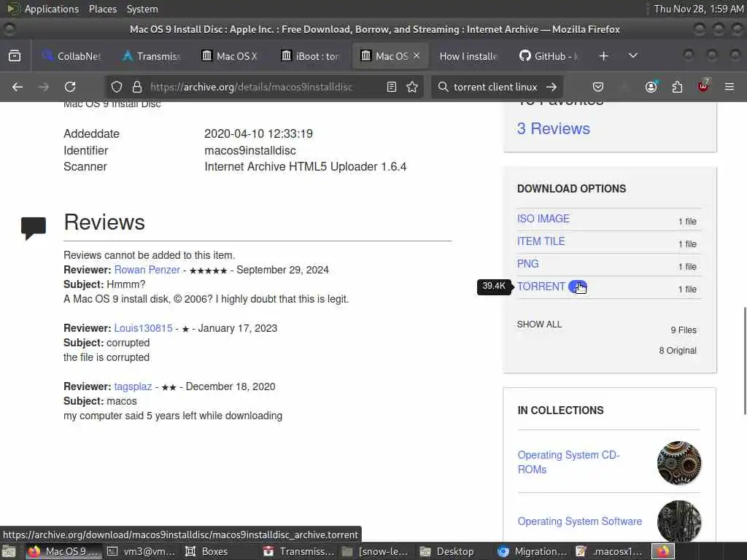Click the search box with torrent client linux
The width and height of the screenshot is (747, 560).
click(x=495, y=87)
